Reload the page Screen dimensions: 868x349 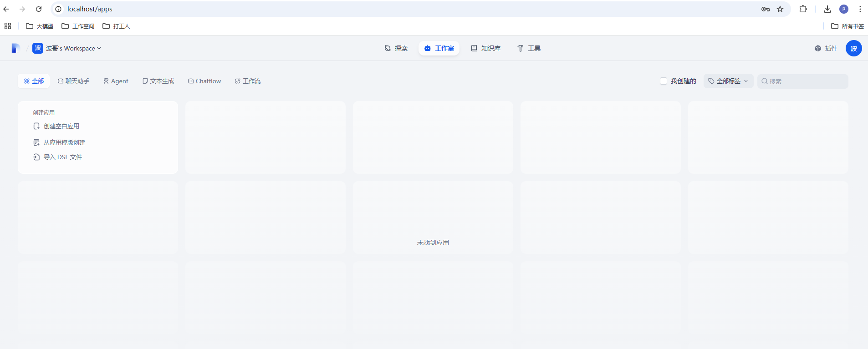(39, 9)
